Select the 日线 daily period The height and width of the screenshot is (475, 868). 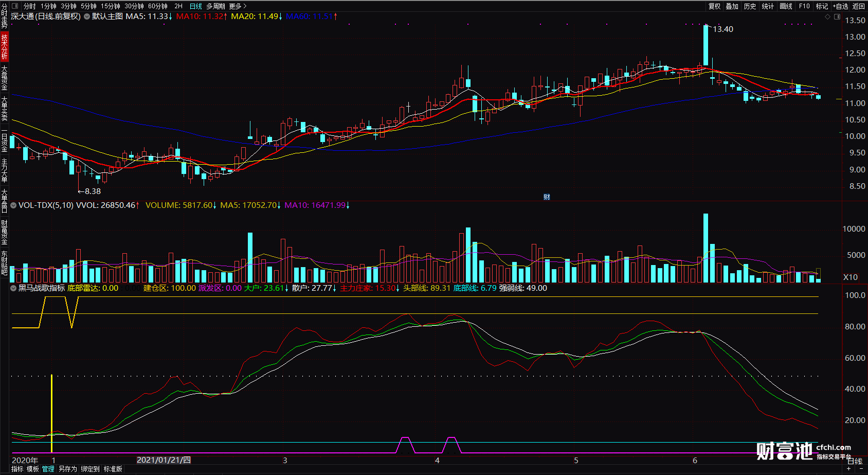coord(196,6)
